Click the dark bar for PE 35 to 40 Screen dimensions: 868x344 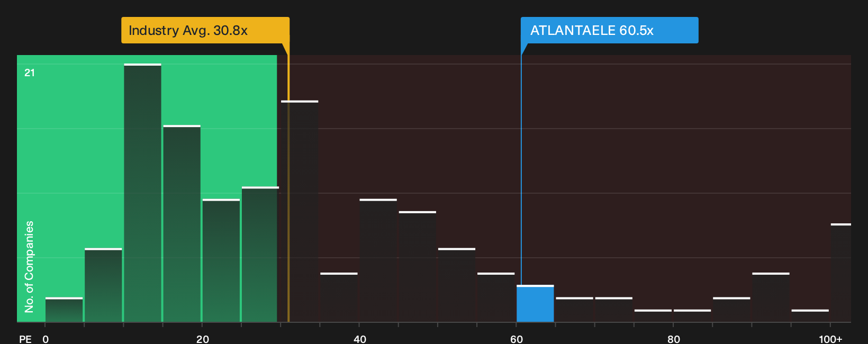coord(339,297)
